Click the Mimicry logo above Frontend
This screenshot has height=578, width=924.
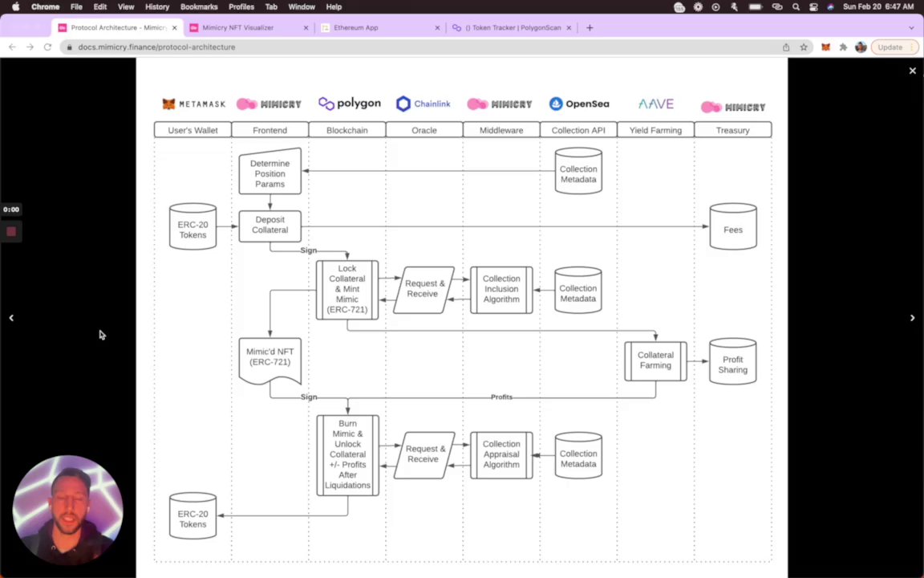pos(269,104)
